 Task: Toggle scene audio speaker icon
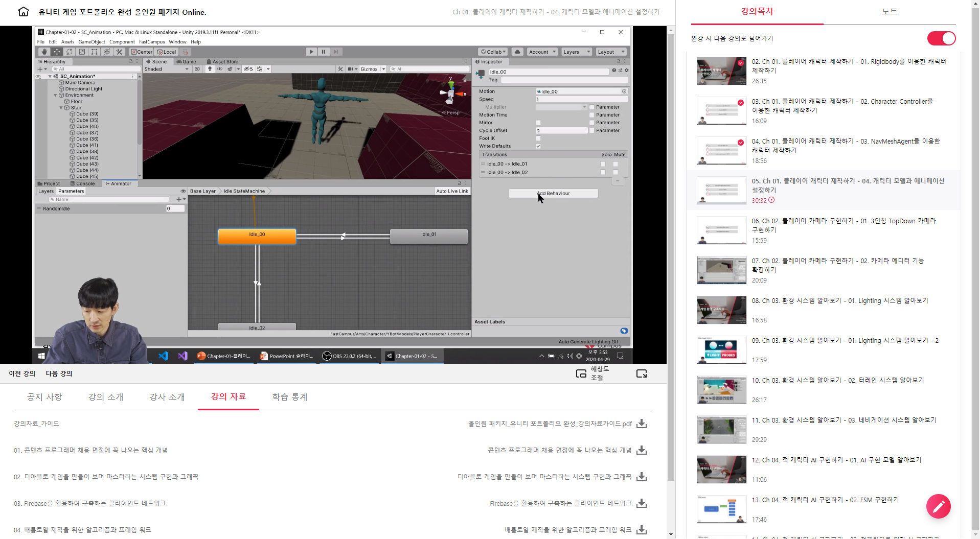pos(220,69)
